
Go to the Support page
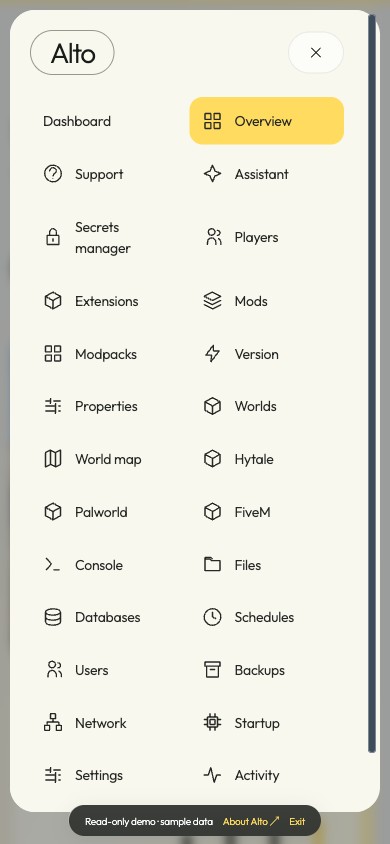[x=99, y=174]
